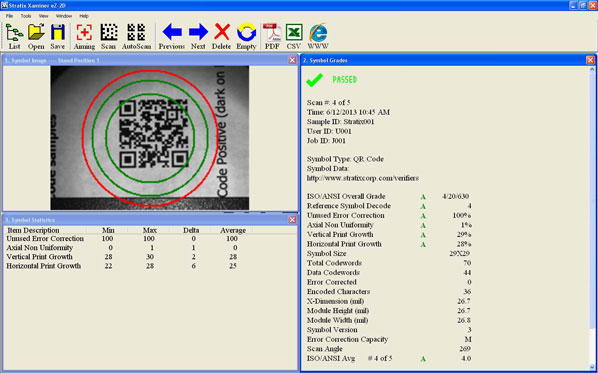The width and height of the screenshot is (598, 373).
Task: Close the Symbol Image panel
Action: point(292,60)
